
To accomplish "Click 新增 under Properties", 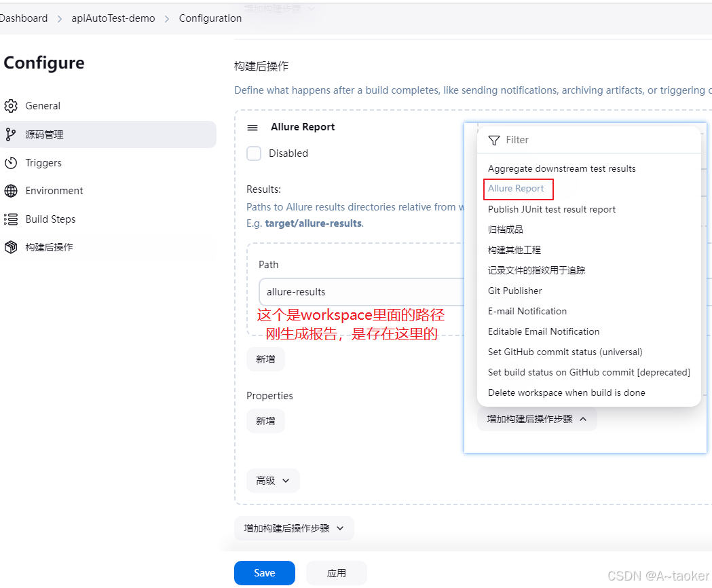I will click(265, 421).
